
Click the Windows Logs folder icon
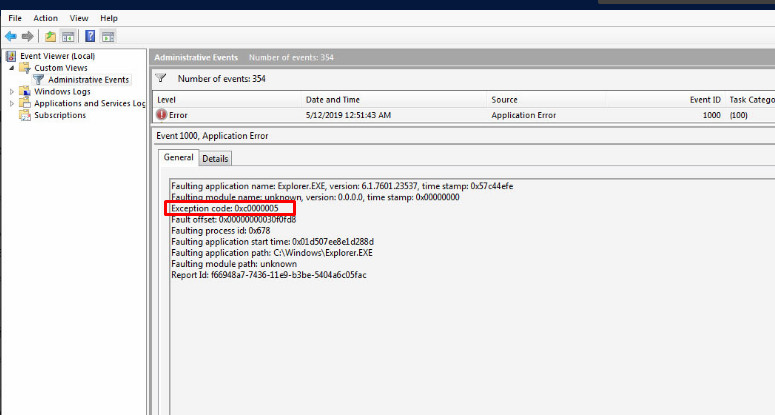point(25,91)
